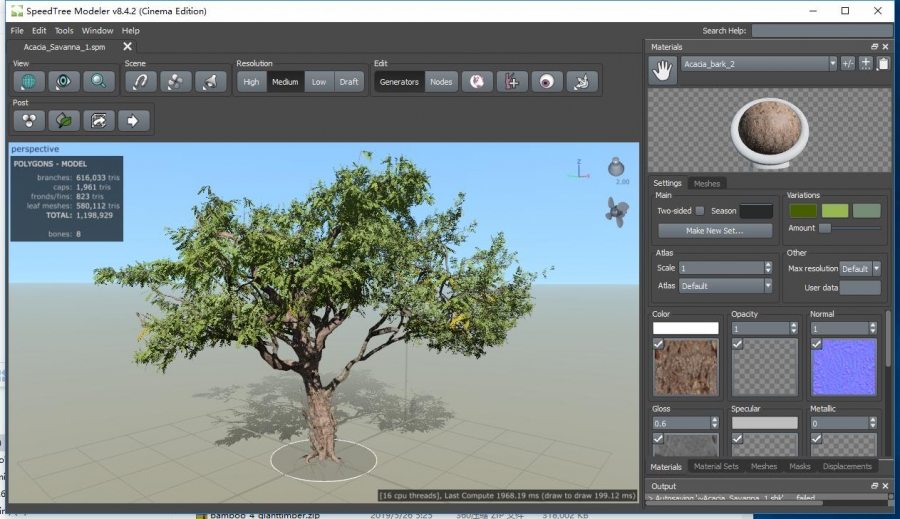Viewport: 900px width, 519px height.
Task: Open the Acacia_bark_2 material dropdown
Action: (x=833, y=64)
